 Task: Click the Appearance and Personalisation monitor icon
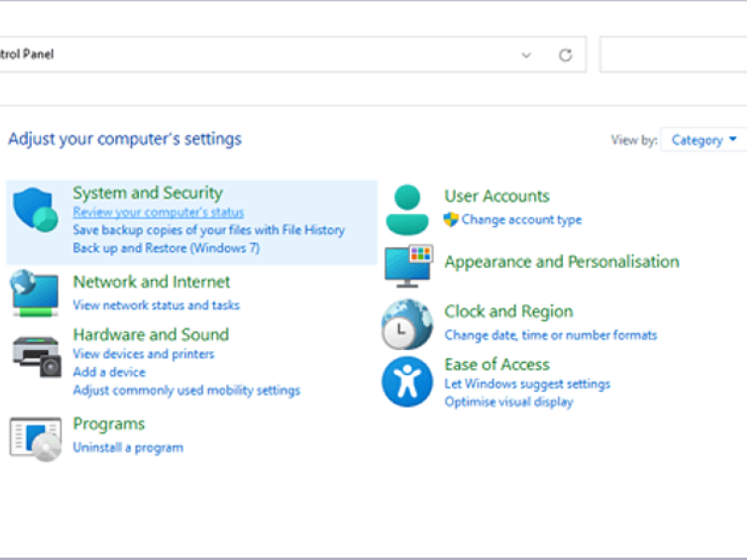point(409,266)
